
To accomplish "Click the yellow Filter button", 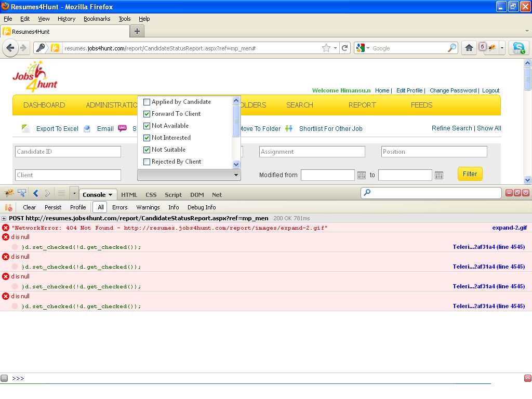I will (x=470, y=174).
